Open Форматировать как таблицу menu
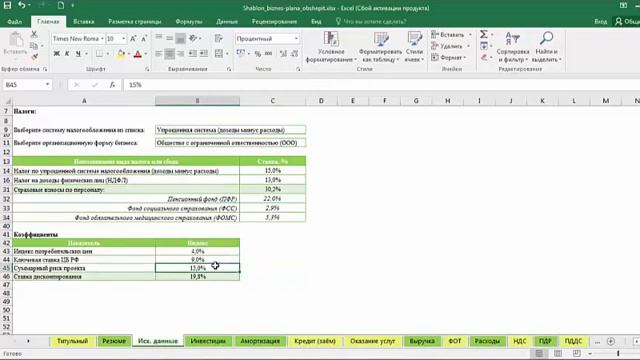Viewport: 640px width, 360px height. coord(380,47)
